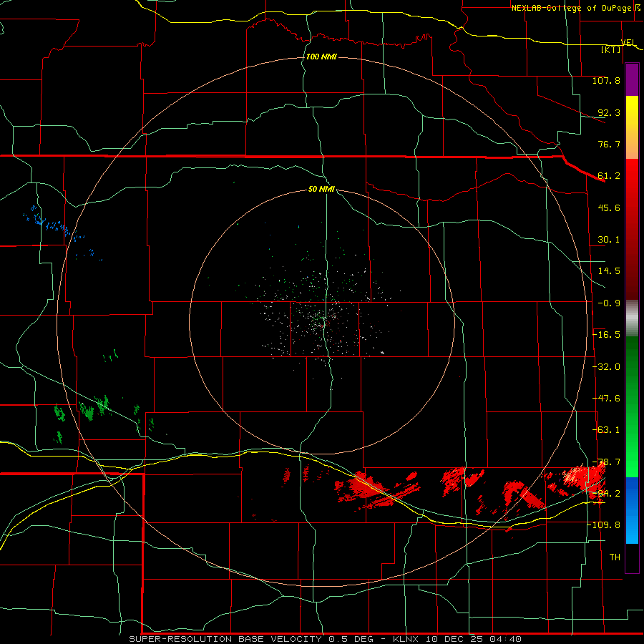Screen dimensions: 644x644
Task: Click the -63.1 value on the velocity scale
Action: pos(606,430)
